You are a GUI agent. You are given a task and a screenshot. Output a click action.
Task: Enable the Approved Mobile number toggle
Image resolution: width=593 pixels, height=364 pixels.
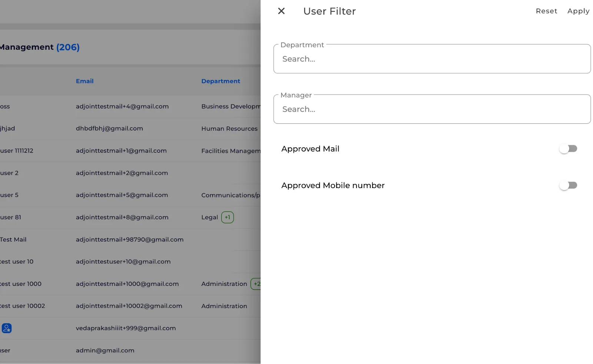568,186
